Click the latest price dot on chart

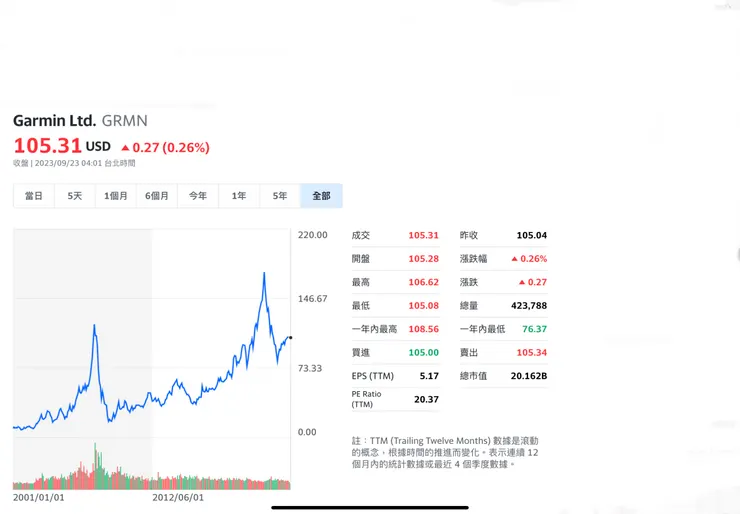coord(290,337)
